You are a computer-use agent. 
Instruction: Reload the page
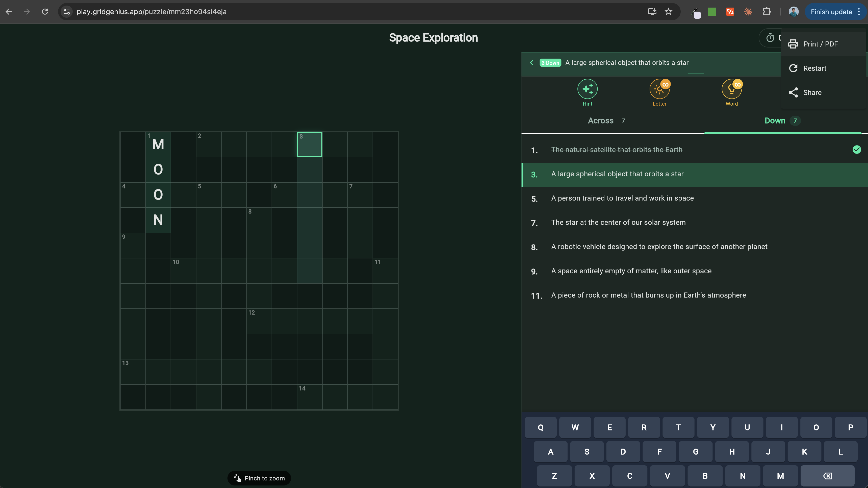(45, 12)
